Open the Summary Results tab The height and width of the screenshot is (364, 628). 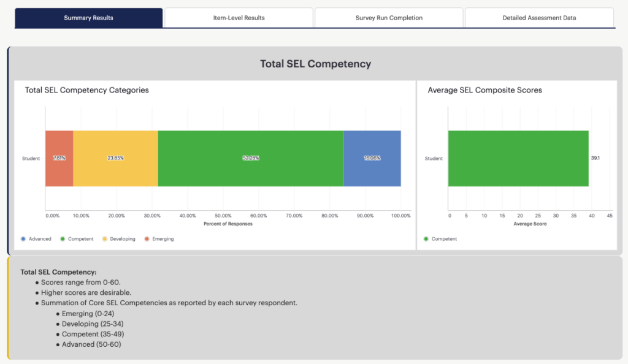(x=88, y=18)
